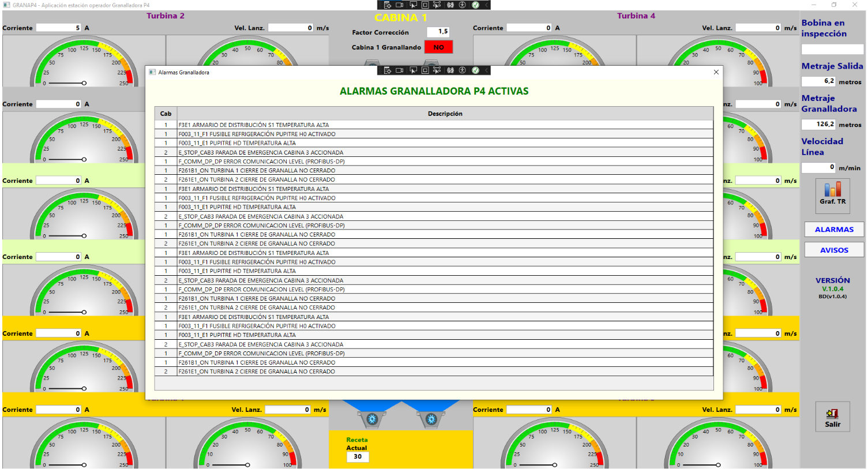The image size is (868, 469).
Task: Click the Descripción column header in alarms table
Action: pos(445,114)
